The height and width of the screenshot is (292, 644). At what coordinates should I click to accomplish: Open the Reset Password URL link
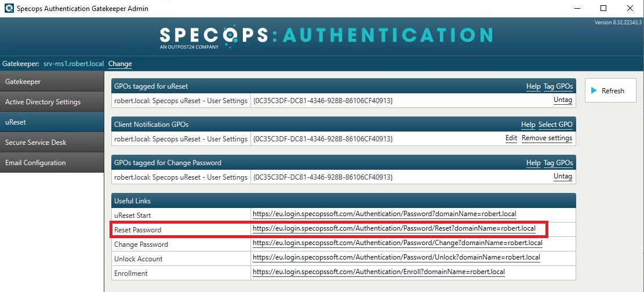click(x=394, y=228)
